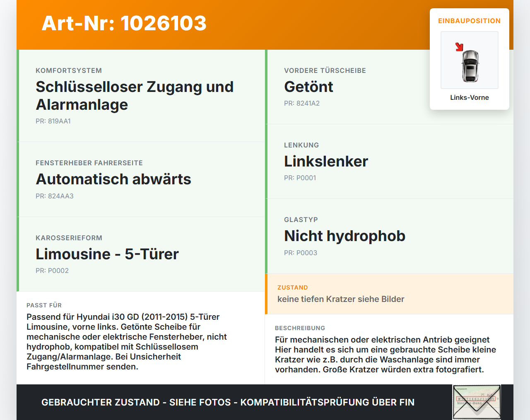This screenshot has height=420, width=530.
Task: Select PR code 8241A2
Action: pyautogui.click(x=302, y=104)
